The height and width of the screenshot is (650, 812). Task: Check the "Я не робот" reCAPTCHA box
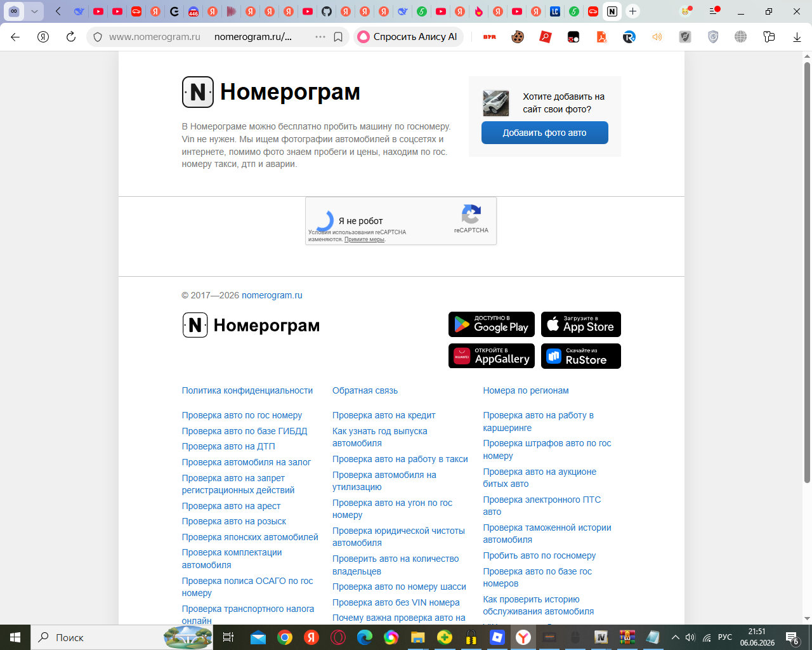pyautogui.click(x=324, y=220)
